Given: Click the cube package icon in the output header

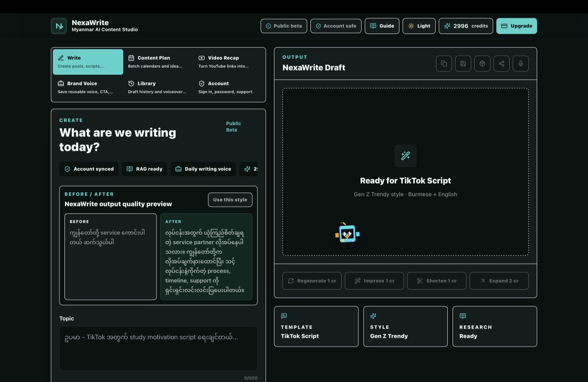Looking at the screenshot, I should pyautogui.click(x=482, y=64).
